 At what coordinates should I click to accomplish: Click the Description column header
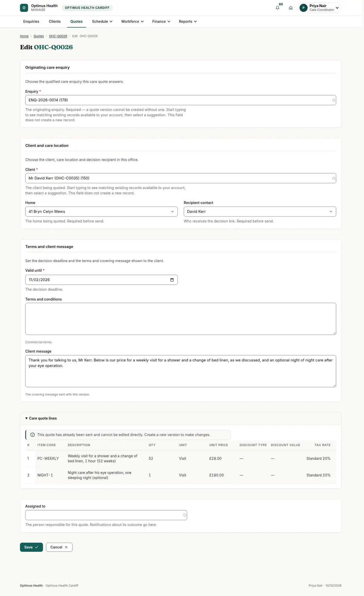tap(79, 445)
